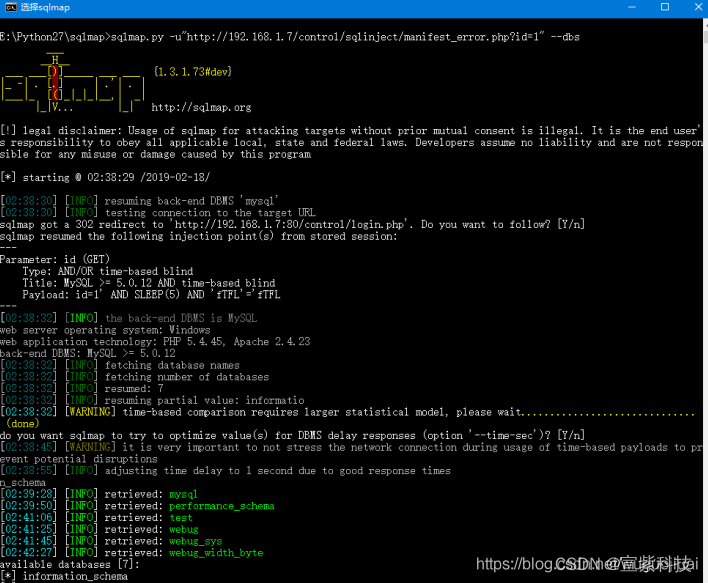The height and width of the screenshot is (583, 708).
Task: Click the timestamp 02:42:27
Action: 29,553
